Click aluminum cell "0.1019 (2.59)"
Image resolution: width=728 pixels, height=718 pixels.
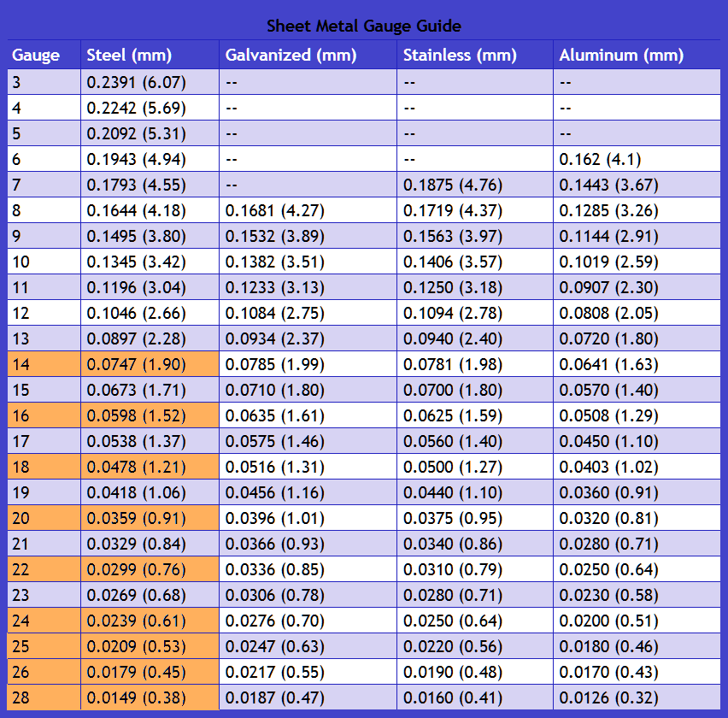click(x=637, y=262)
